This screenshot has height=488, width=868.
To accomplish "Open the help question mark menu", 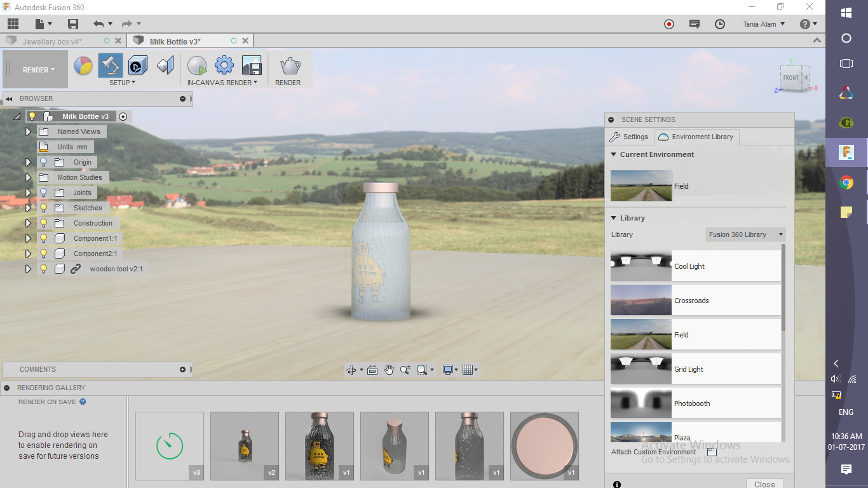I will (x=808, y=24).
